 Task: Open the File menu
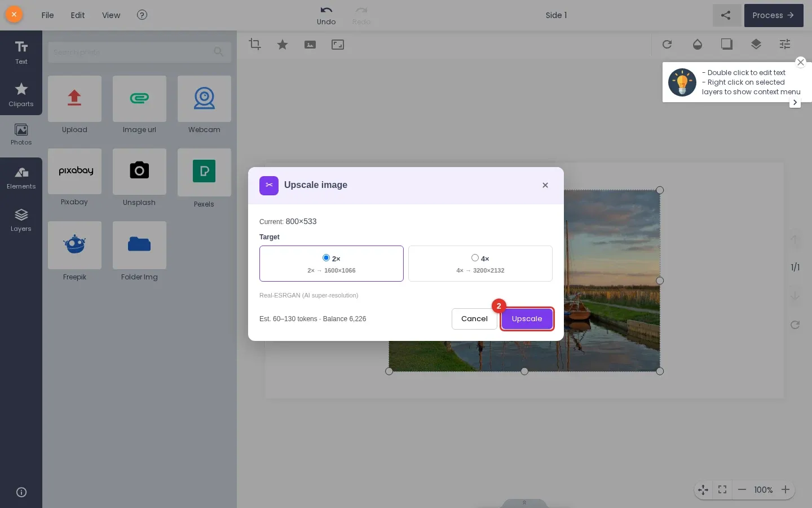48,15
